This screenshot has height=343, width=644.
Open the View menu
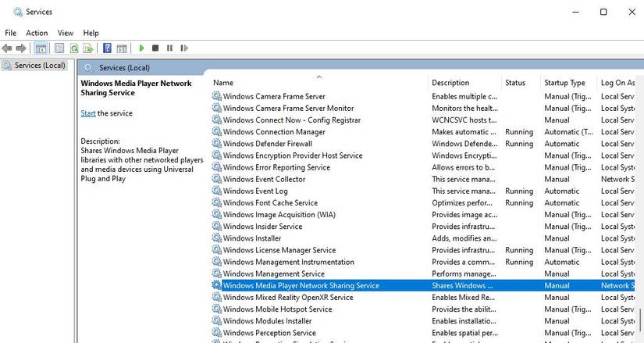tap(66, 33)
